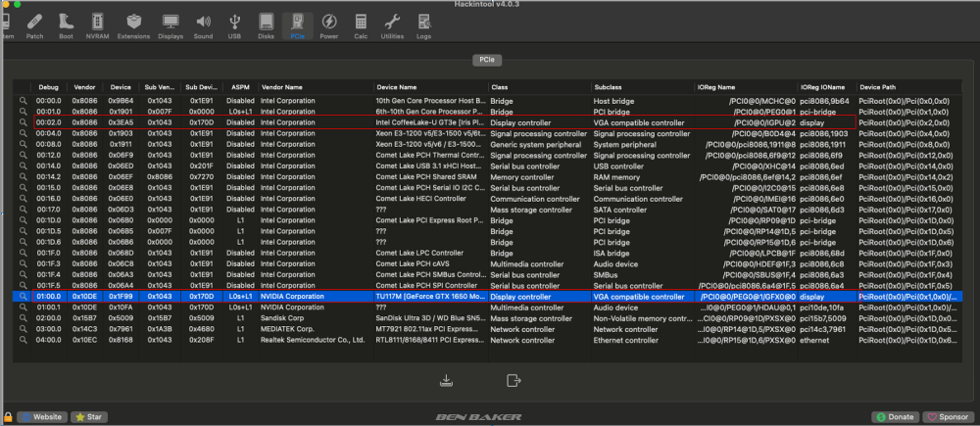The image size is (980, 426).
Task: Select the RTL8111/8168/8411 Ethernet row
Action: (487, 340)
